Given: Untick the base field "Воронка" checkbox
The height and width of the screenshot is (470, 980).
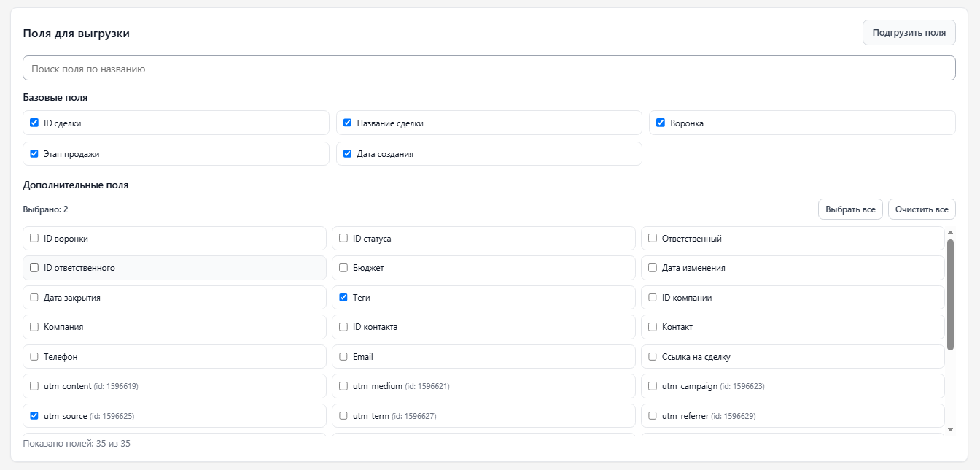Looking at the screenshot, I should 661,123.
